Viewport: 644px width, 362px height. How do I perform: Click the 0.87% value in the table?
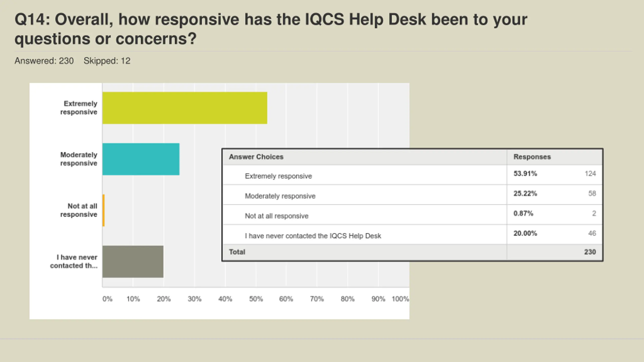pyautogui.click(x=523, y=213)
